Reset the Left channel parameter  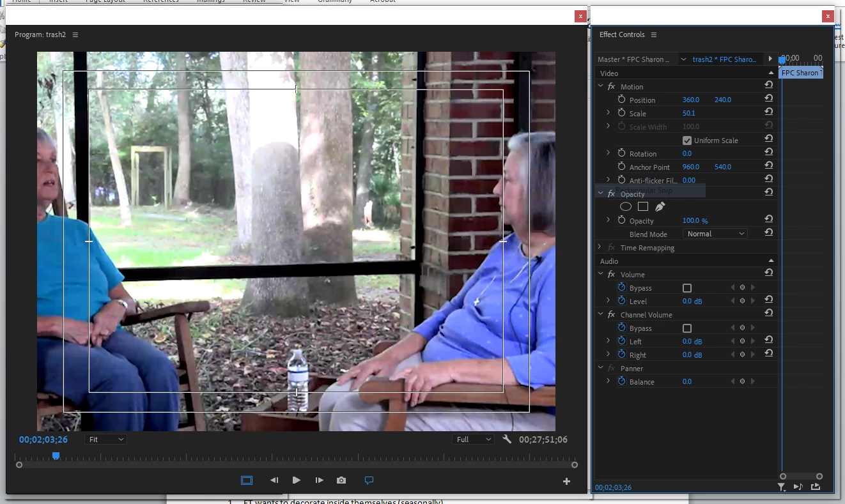[x=769, y=340]
